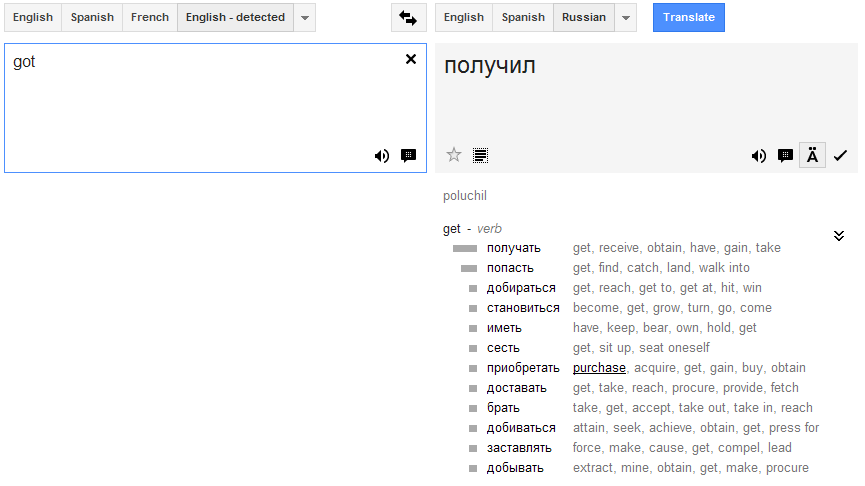
Task: Focus the source text input box
Action: tap(215, 108)
